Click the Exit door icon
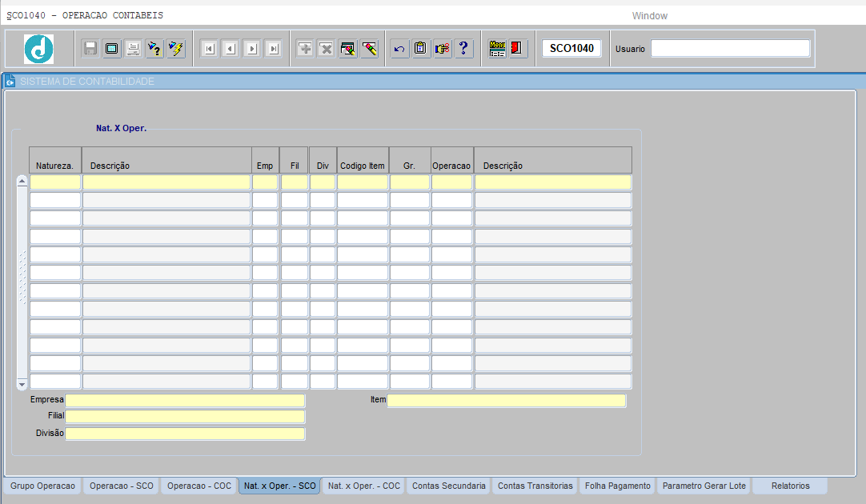The width and height of the screenshot is (866, 504). 517,49
